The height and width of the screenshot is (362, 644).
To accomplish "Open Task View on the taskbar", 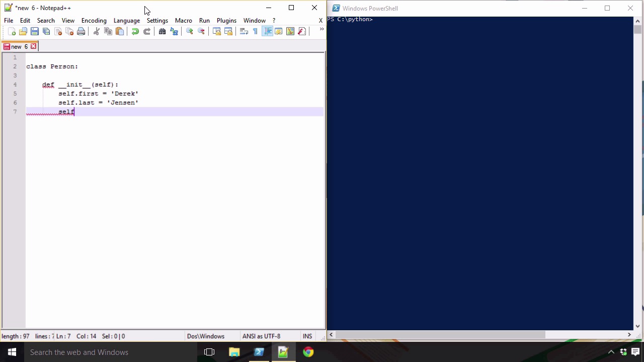I will pos(209,352).
